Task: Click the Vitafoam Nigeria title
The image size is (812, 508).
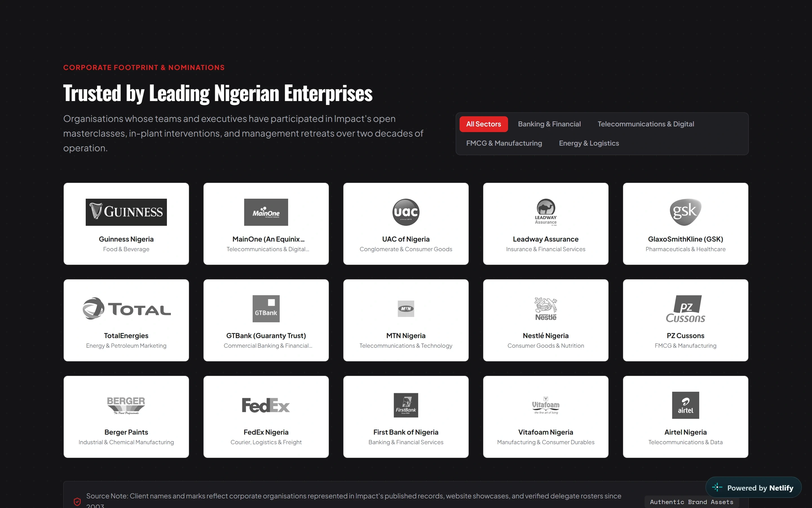Action: click(x=546, y=432)
